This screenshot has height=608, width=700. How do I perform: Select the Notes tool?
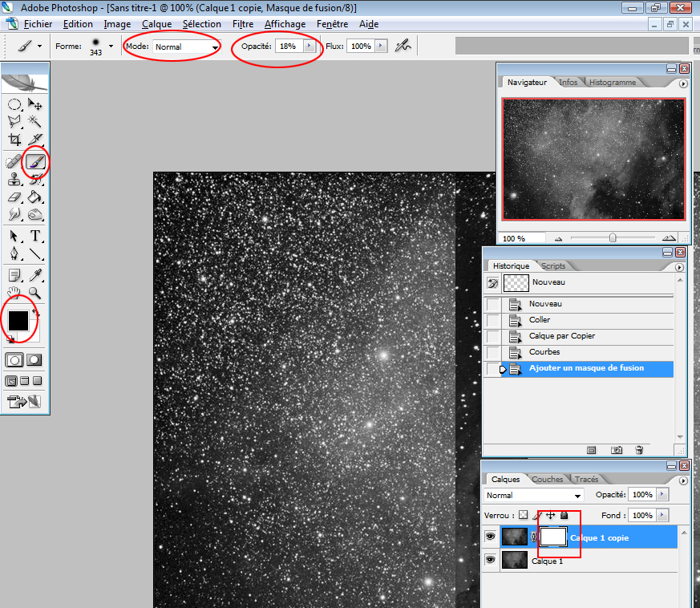[14, 275]
